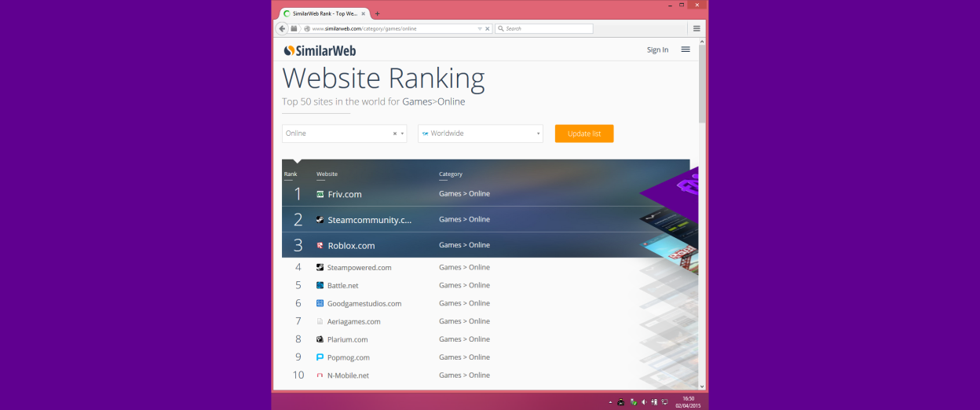Open the Goodgamestudios.com entry
Viewport: 980px width, 410px height.
(x=364, y=304)
